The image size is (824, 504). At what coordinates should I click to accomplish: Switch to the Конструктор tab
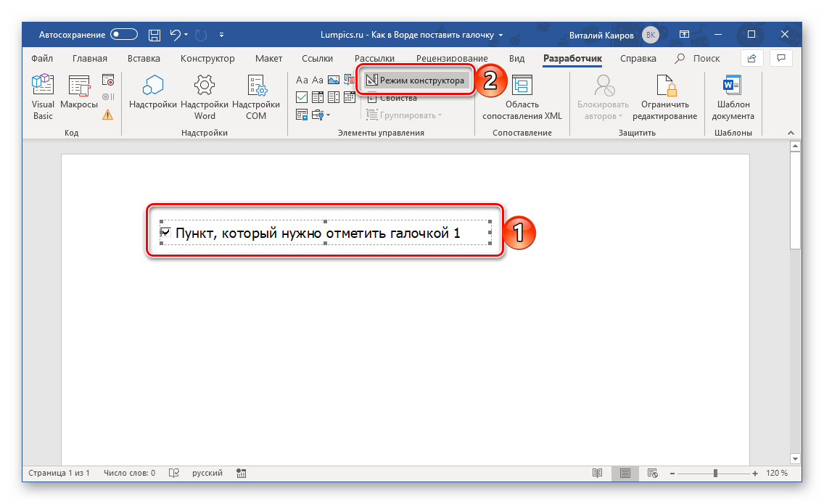tap(207, 58)
